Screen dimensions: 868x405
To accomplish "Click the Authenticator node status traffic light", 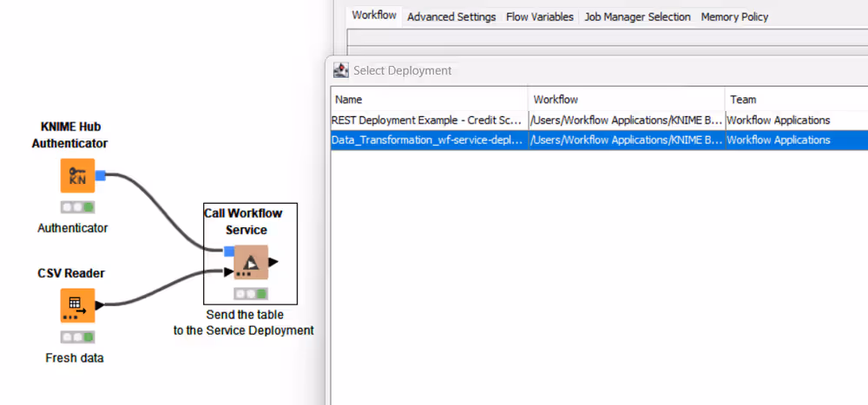I will click(x=77, y=207).
